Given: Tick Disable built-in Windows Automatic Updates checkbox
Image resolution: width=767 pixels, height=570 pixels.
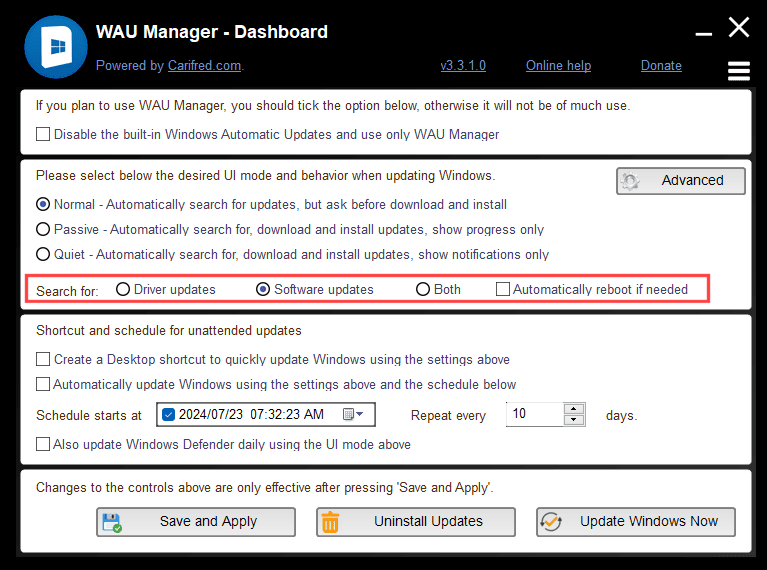Looking at the screenshot, I should click(43, 134).
